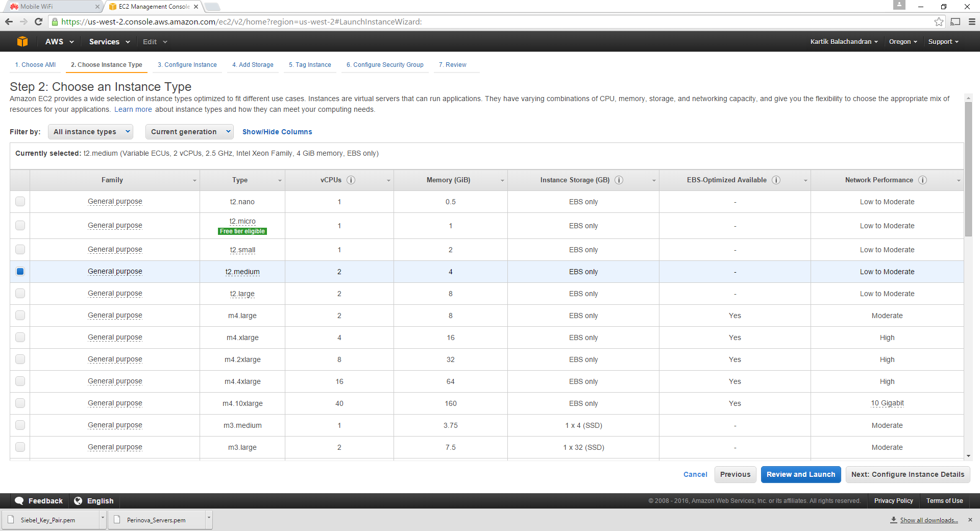Go to 6. Configure Security Group step
The height and width of the screenshot is (531, 980).
(385, 65)
